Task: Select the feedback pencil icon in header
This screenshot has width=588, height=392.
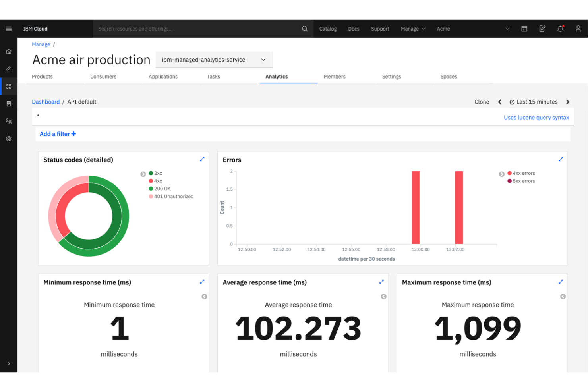Action: click(x=542, y=29)
